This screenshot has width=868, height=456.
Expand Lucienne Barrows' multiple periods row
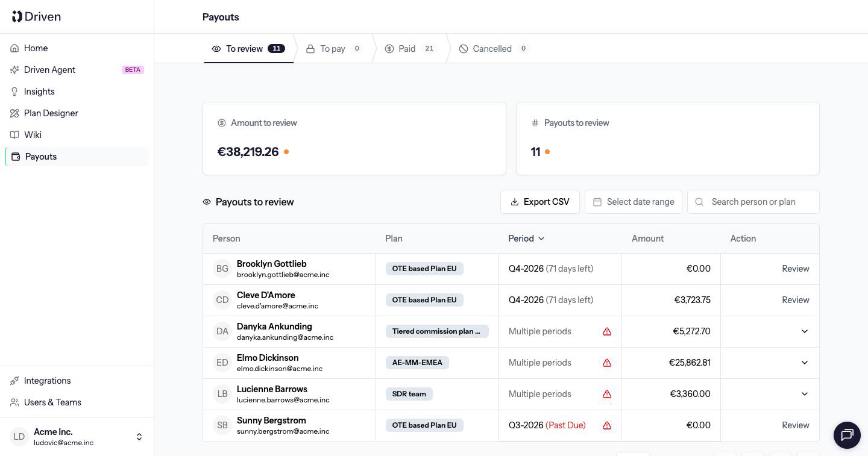pos(804,394)
